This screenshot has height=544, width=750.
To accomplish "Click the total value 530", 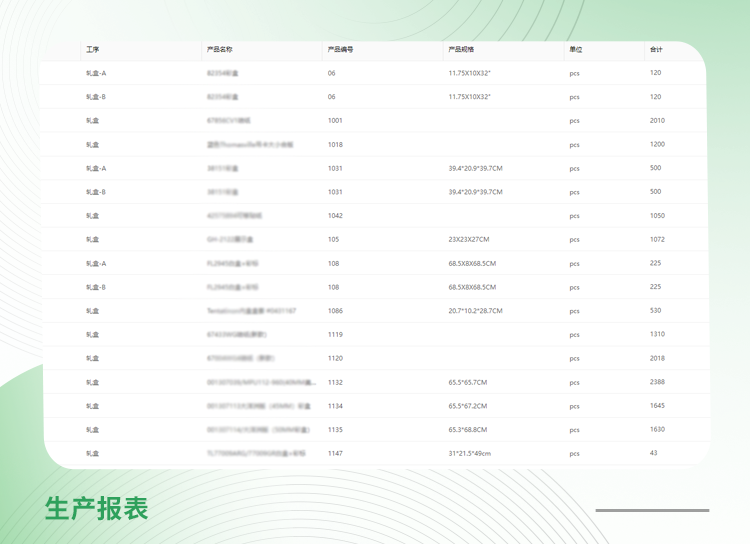I will 655,311.
